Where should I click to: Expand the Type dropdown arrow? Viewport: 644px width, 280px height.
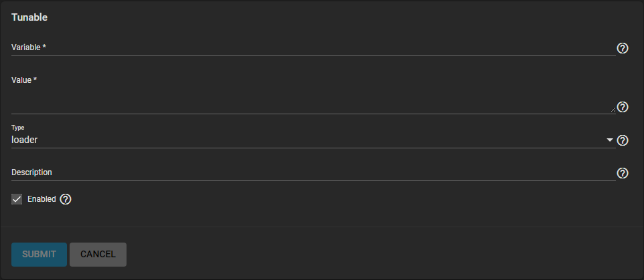609,140
